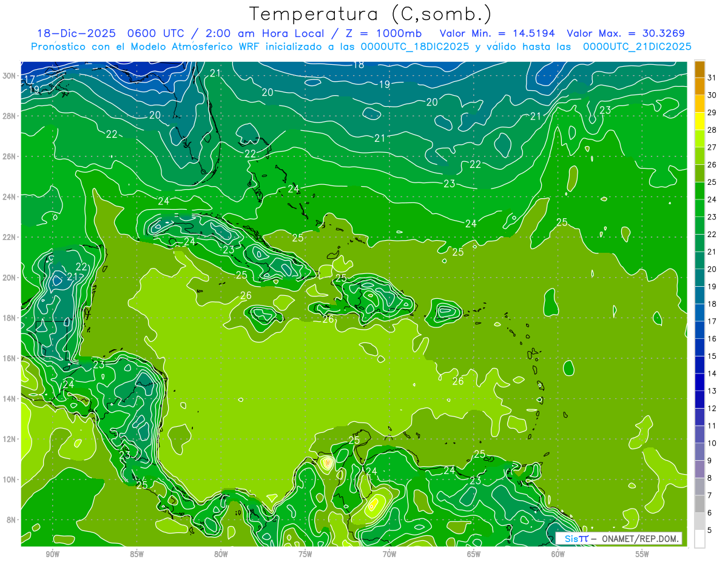This screenshot has width=728, height=562.
Task: Click the "Valor Min. = 14.5194" value
Action: pyautogui.click(x=497, y=33)
